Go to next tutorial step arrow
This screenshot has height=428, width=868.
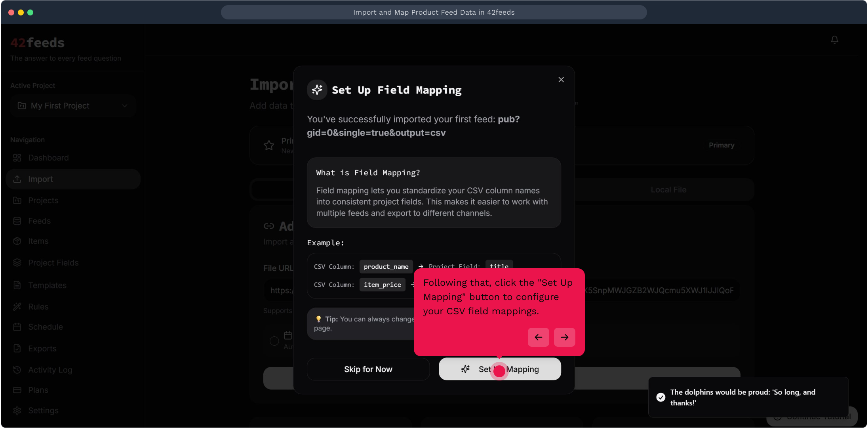564,337
